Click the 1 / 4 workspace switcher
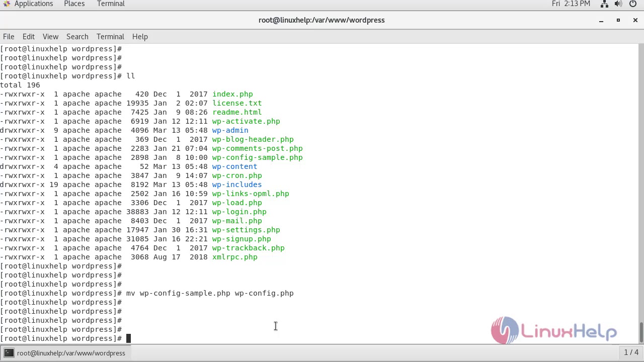 click(631, 352)
